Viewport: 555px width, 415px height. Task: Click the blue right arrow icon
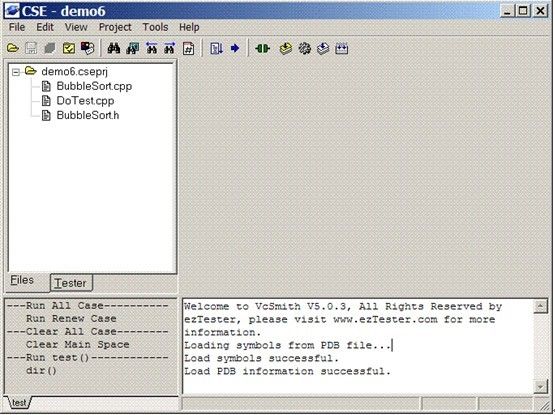click(x=235, y=48)
